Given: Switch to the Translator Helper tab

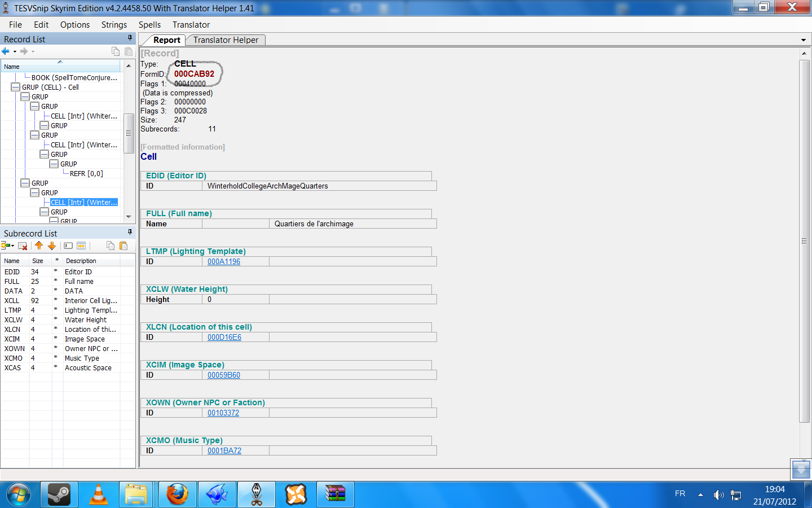Looking at the screenshot, I should click(226, 40).
